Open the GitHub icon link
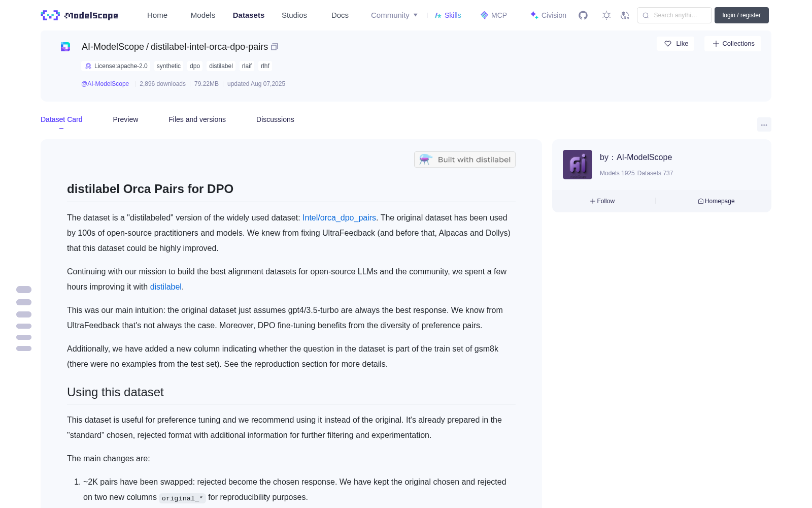Screen dimensions: 812x508 click(x=583, y=15)
